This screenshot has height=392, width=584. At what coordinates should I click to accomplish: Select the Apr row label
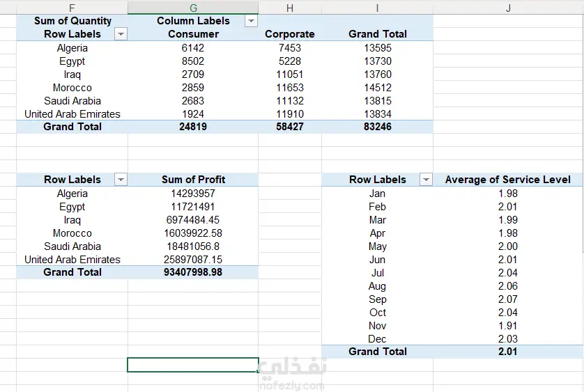coord(377,233)
